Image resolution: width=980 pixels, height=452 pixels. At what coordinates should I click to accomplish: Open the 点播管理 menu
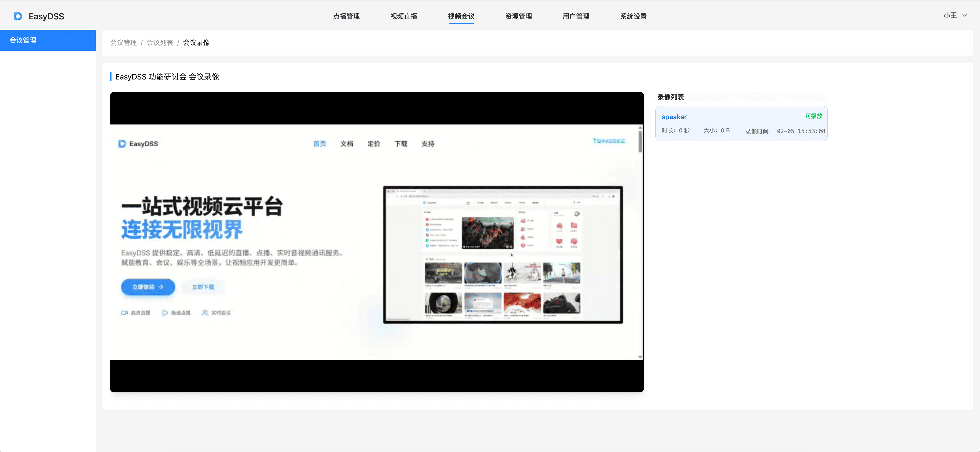[346, 16]
